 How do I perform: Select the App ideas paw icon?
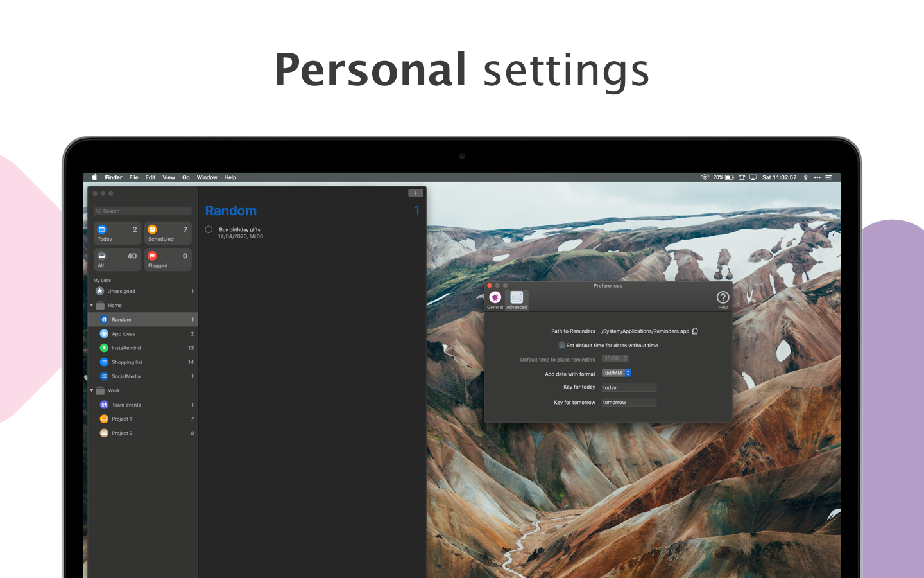(104, 334)
